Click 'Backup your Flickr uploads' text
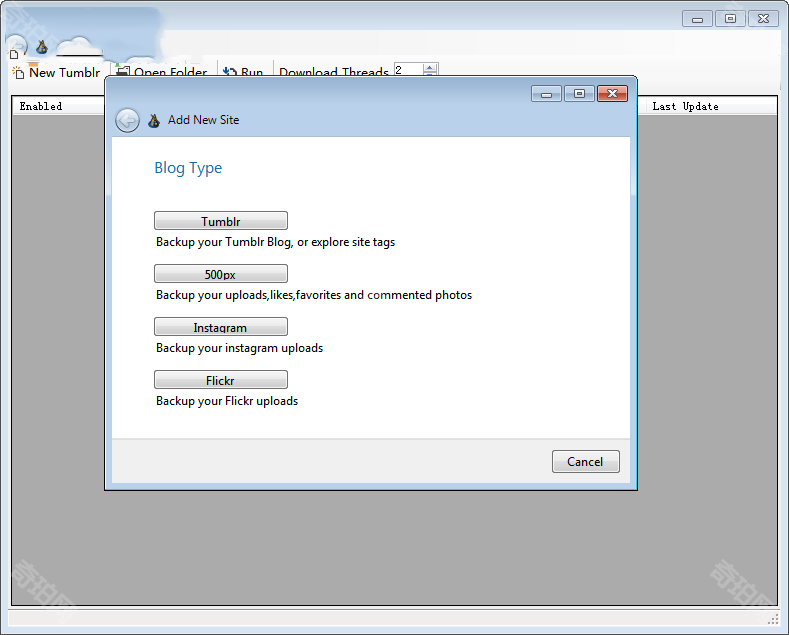The image size is (789, 635). pyautogui.click(x=227, y=401)
